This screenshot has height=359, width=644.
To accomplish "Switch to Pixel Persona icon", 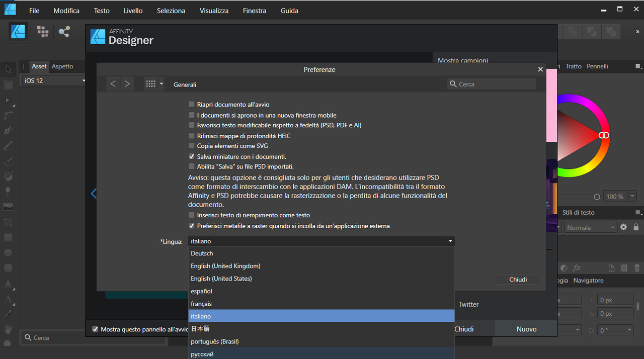I will tap(43, 32).
